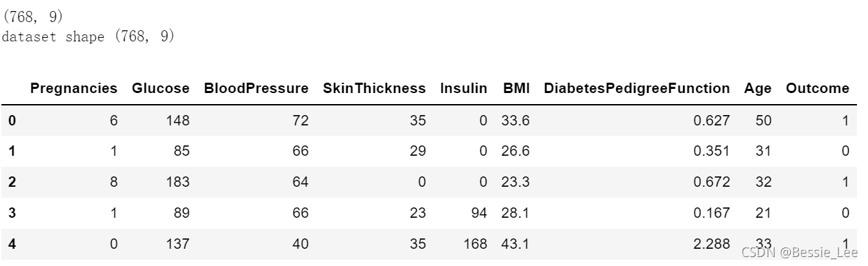Click the Insulin value 168
The image size is (868, 266).
pyautogui.click(x=476, y=244)
